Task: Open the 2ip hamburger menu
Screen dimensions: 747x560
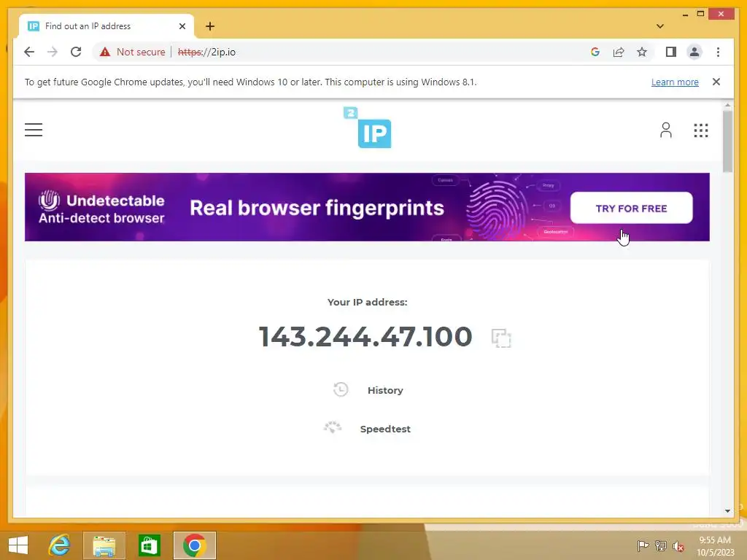Action: pos(34,130)
